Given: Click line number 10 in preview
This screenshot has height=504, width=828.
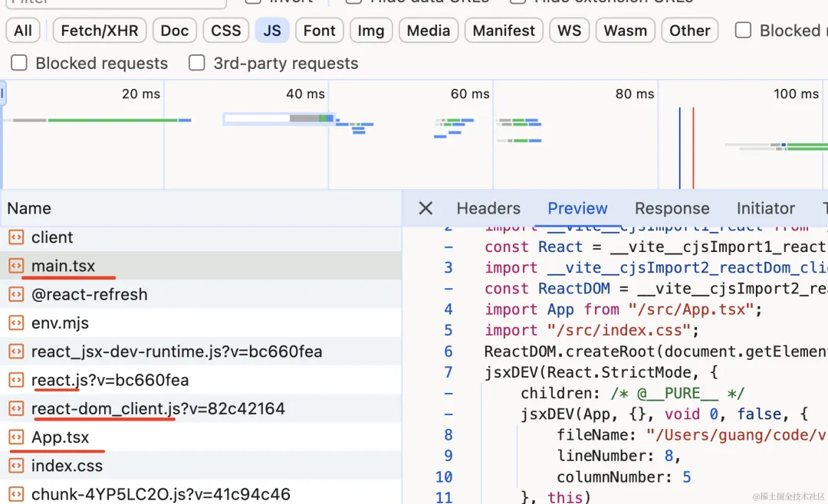Looking at the screenshot, I should click(x=444, y=477).
